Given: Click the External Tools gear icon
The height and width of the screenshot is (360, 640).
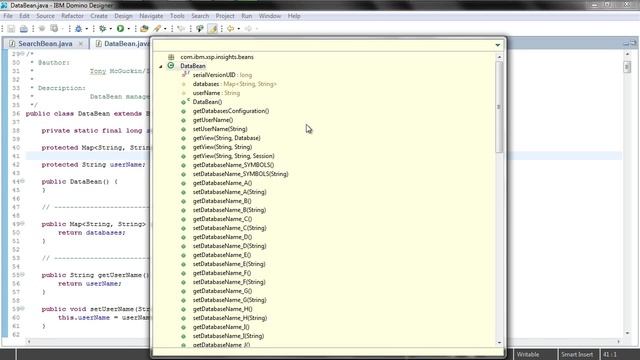Looking at the screenshot, I should coord(102,29).
